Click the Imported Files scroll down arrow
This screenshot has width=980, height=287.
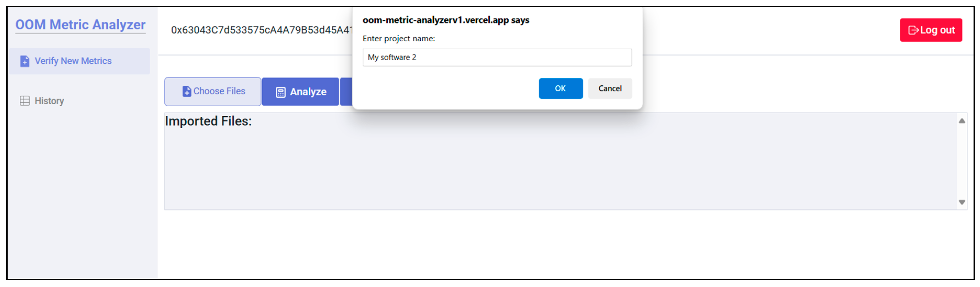[962, 202]
